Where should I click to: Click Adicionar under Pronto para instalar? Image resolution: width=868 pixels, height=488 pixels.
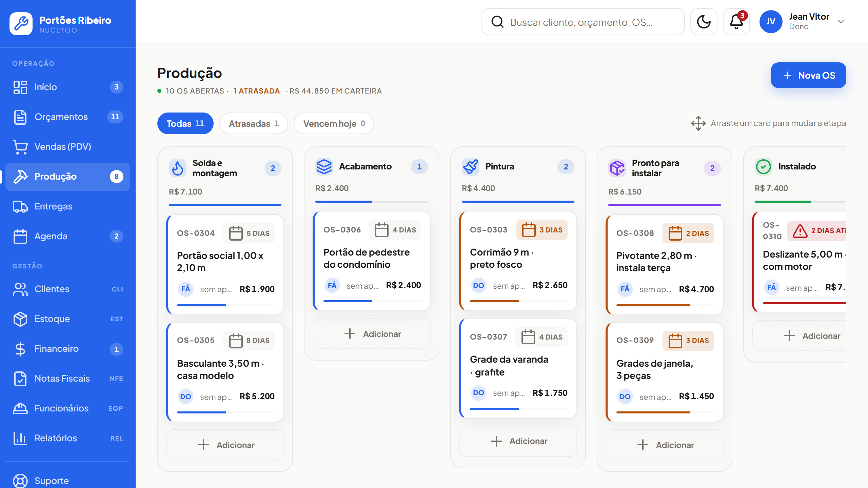[x=665, y=445]
